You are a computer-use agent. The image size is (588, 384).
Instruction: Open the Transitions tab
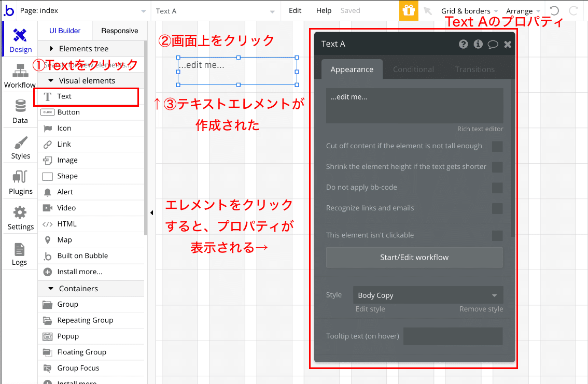475,69
